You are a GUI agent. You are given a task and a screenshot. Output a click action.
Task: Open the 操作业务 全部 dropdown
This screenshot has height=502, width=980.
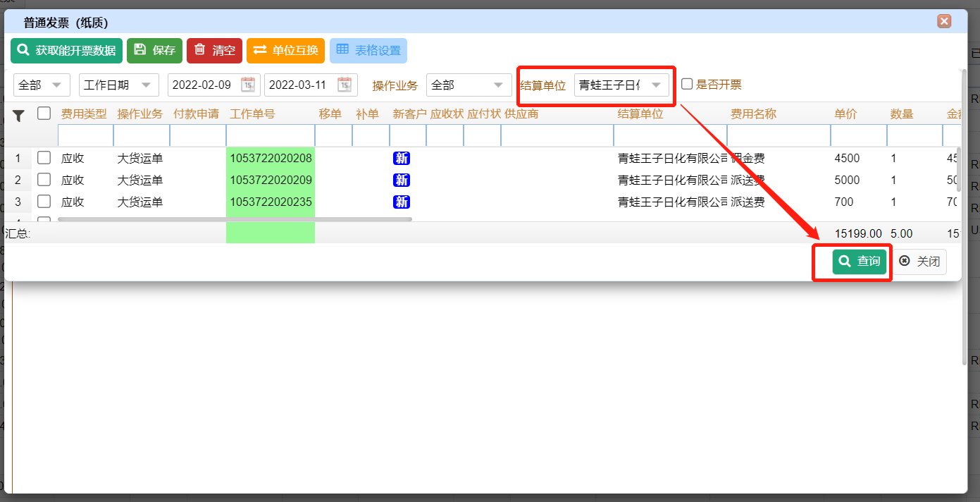click(x=469, y=85)
